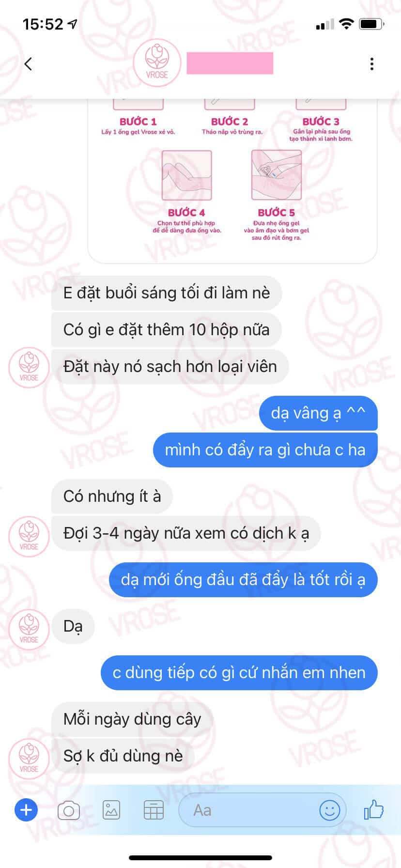Tap blue message "c dùng tiếp có gì cứ nhắn em nhen"
The image size is (401, 868).
pos(239,673)
